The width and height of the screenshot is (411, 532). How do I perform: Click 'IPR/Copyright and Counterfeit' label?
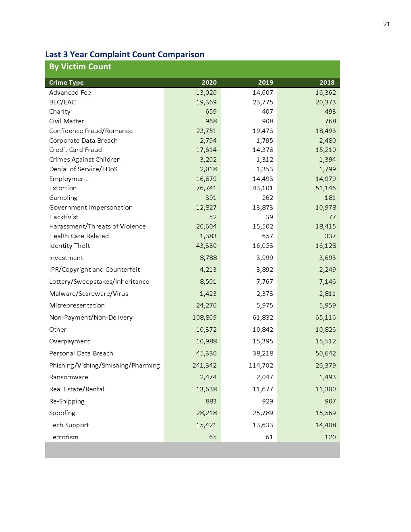(94, 270)
